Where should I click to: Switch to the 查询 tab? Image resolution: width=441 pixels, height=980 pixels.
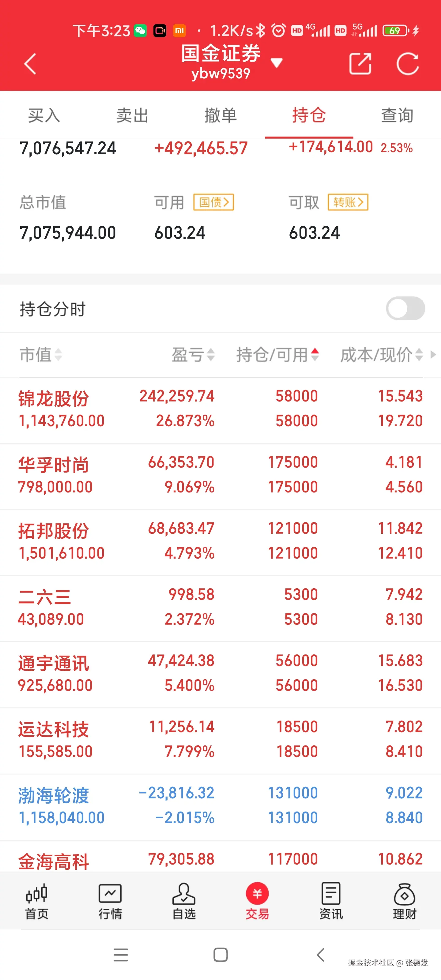[x=397, y=115]
